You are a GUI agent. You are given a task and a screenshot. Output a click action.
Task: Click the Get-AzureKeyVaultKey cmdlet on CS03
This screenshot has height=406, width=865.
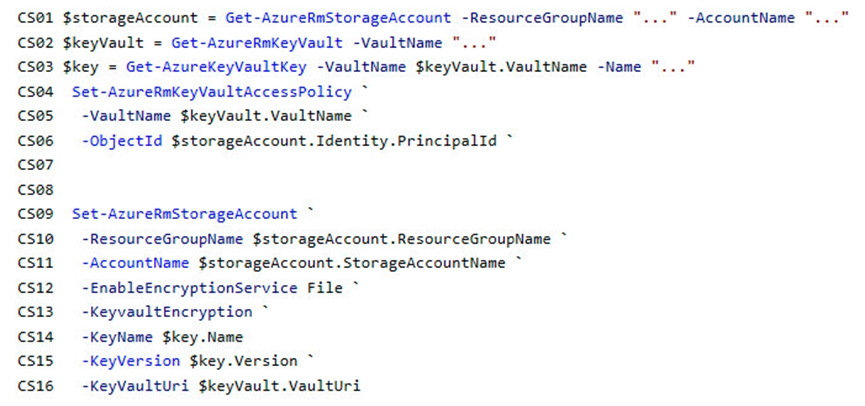point(216,67)
